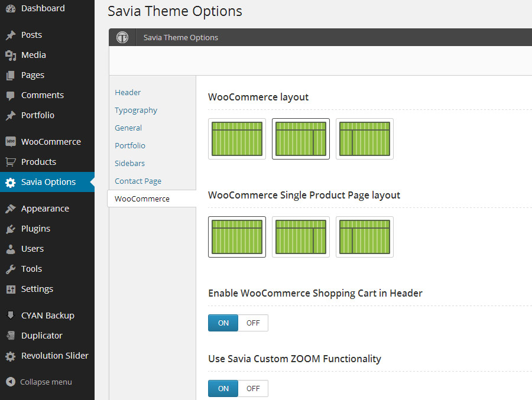Click the theme logo icon in options header

click(x=122, y=37)
